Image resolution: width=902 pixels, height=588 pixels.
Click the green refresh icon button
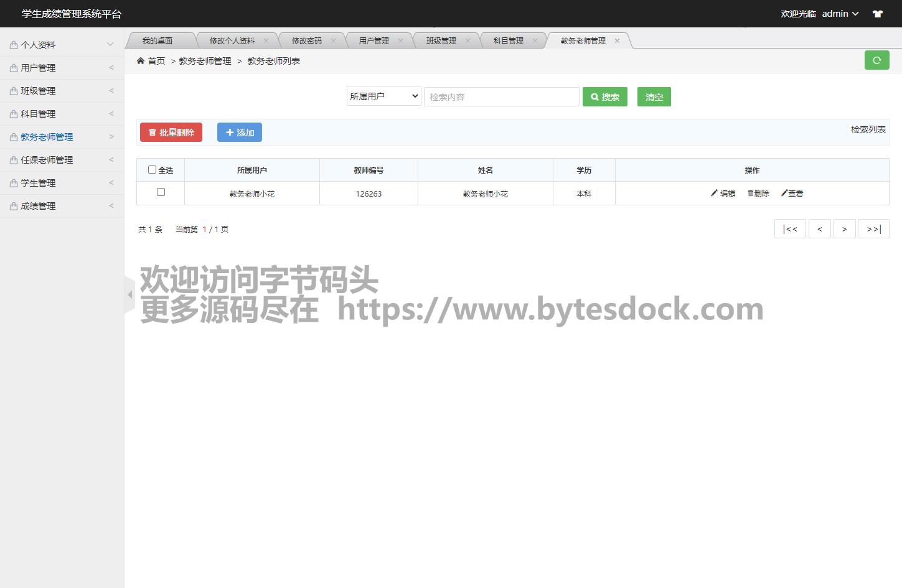coord(876,60)
